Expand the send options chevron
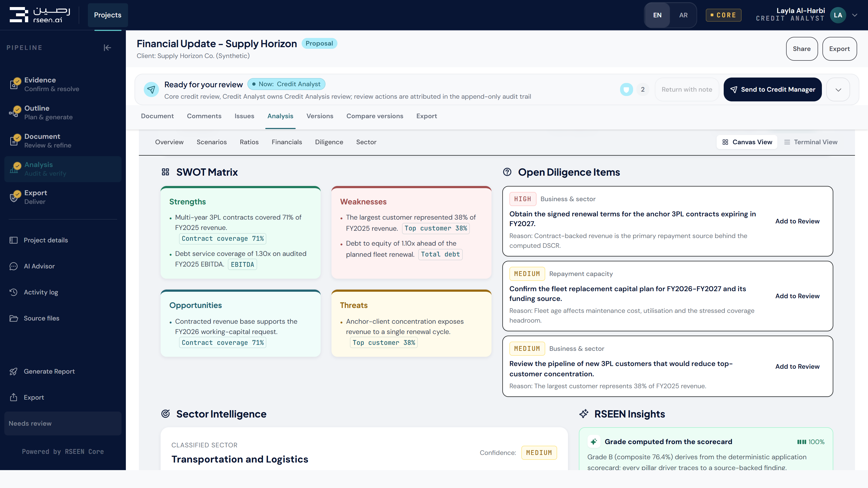Screen dimensions: 868x488 pos(838,89)
